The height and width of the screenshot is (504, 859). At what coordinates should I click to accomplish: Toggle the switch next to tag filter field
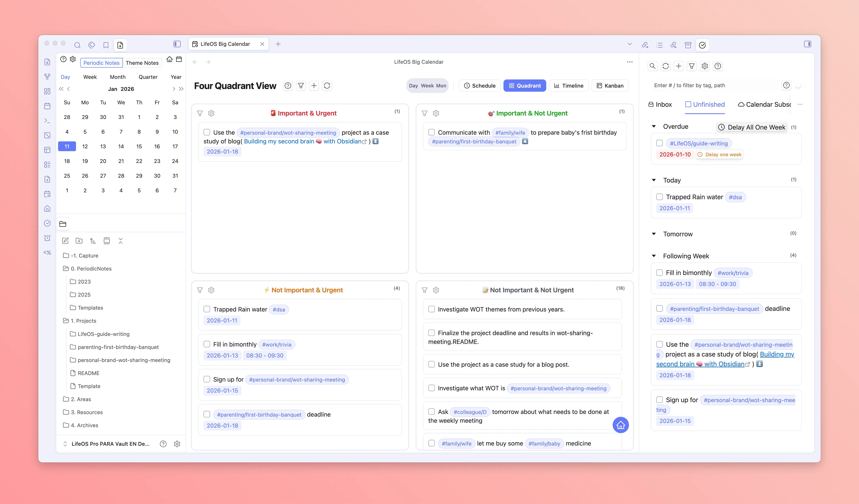point(798,86)
